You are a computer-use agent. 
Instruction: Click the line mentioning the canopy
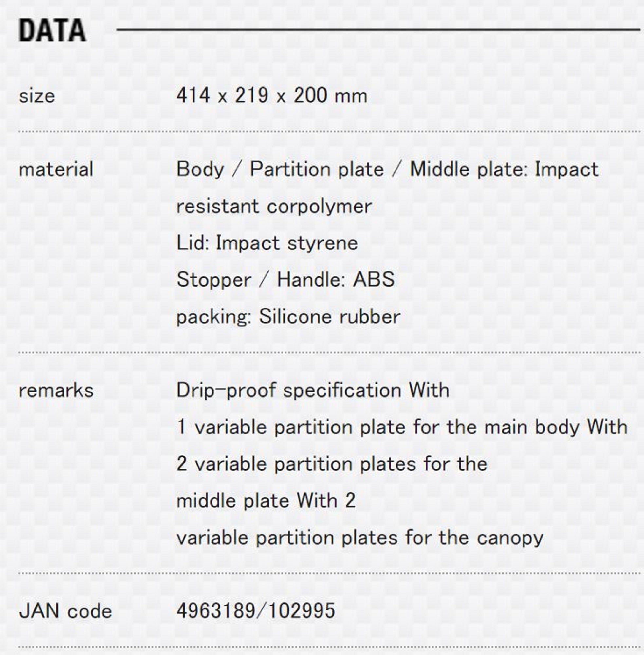pos(359,538)
